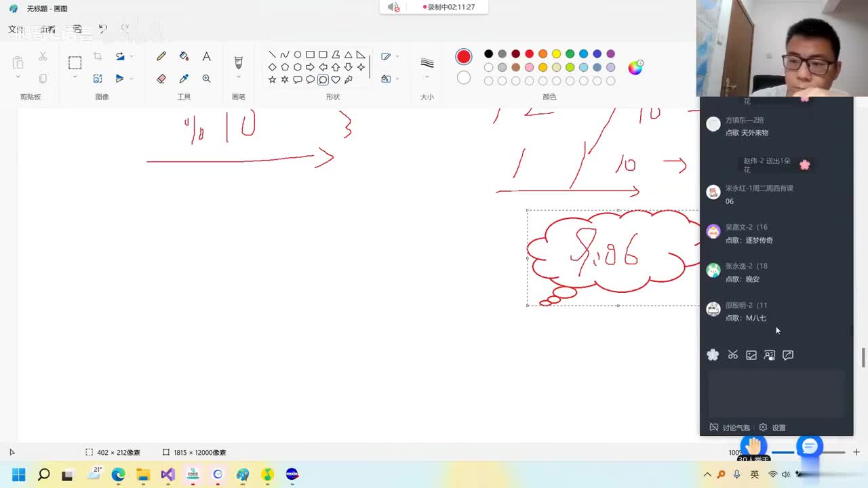Select the Color picker eyedropper tool
Image resolution: width=868 pixels, height=488 pixels.
pyautogui.click(x=184, y=79)
